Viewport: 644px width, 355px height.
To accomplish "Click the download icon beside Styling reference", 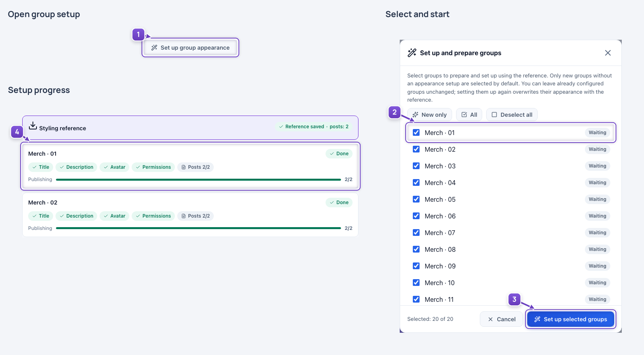I will (33, 126).
